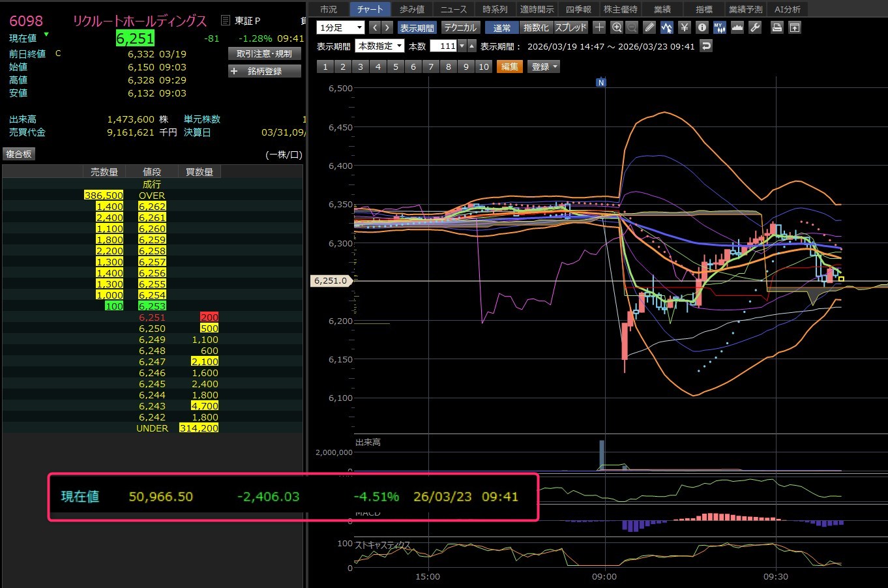Click the yen symbol toolbar icon
This screenshot has width=888, height=588.
point(684,27)
